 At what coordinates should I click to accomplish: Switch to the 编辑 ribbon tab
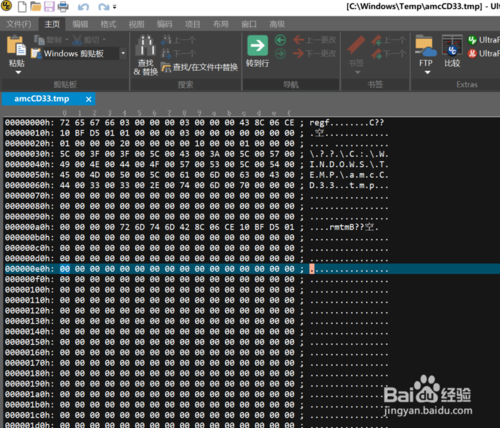[80, 24]
